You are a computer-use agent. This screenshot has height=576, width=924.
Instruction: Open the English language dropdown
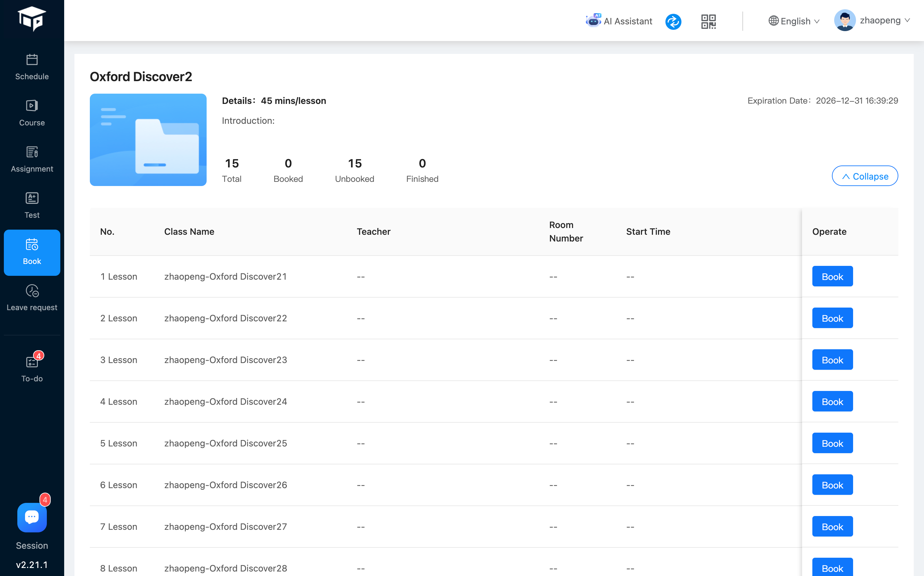pyautogui.click(x=794, y=21)
